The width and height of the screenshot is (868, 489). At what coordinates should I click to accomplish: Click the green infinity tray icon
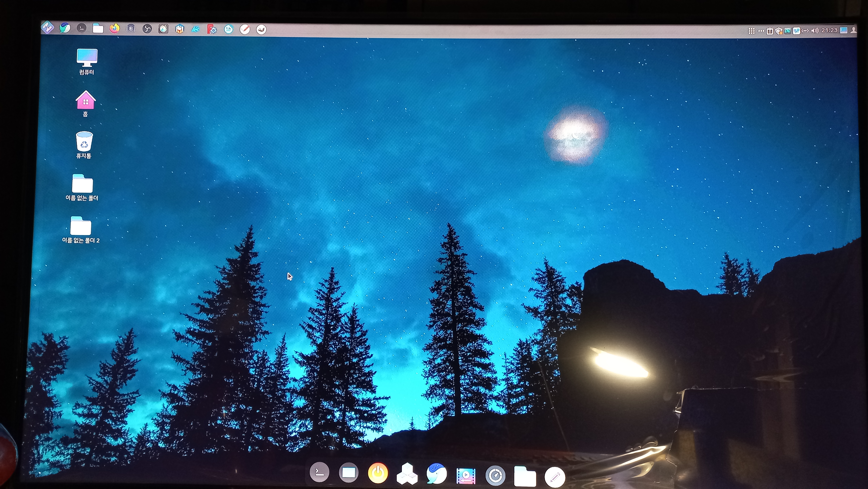pyautogui.click(x=787, y=31)
